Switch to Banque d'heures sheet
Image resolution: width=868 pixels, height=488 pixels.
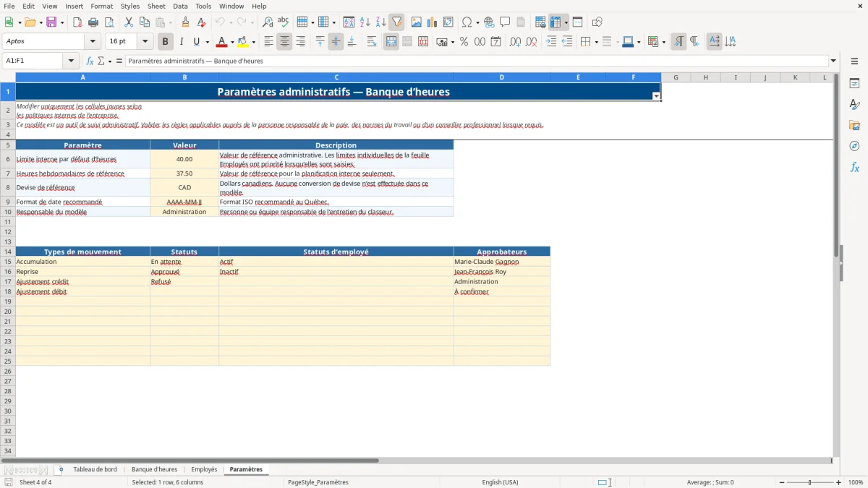[154, 469]
